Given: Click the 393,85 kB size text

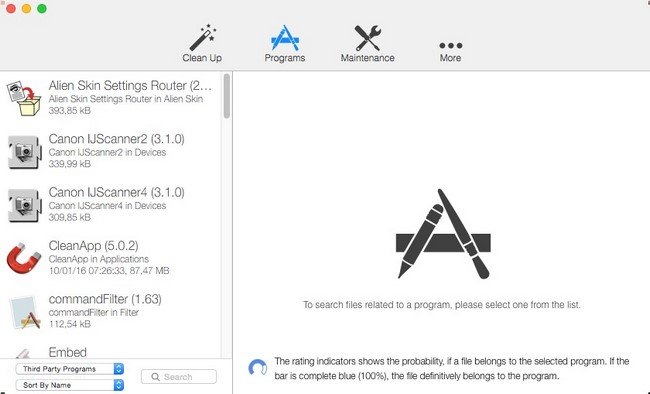Looking at the screenshot, I should pos(69,110).
